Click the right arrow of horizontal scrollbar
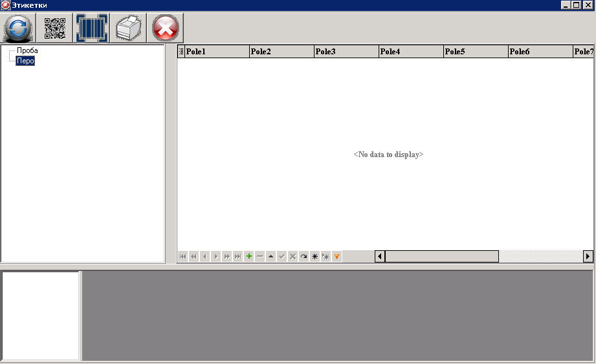Screen dimensions: 596x364 (588, 257)
